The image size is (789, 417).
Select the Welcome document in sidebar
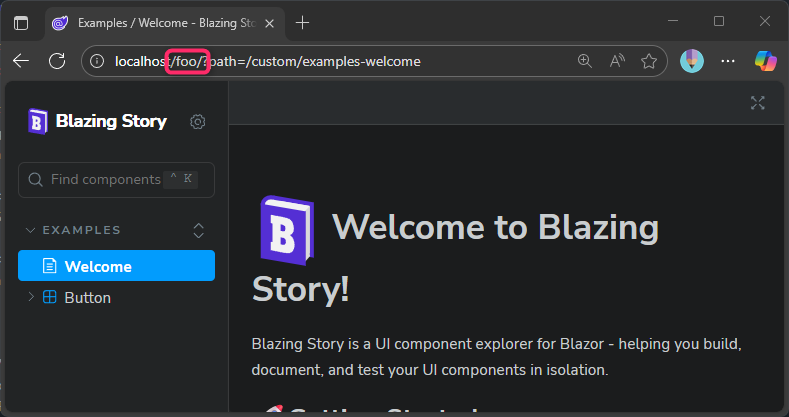(116, 266)
